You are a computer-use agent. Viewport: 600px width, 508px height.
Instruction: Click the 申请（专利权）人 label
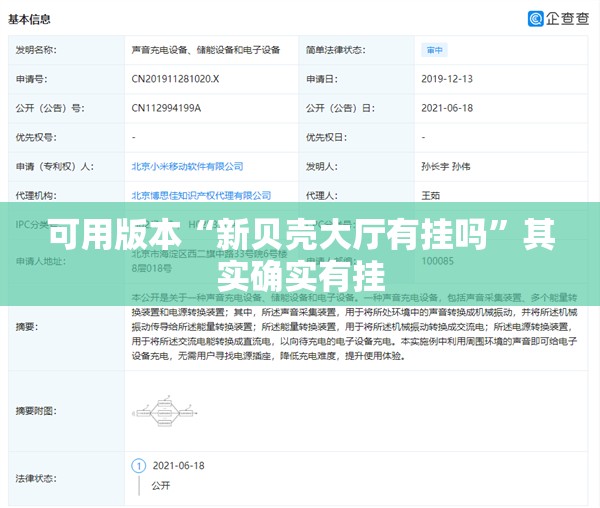(x=55, y=166)
